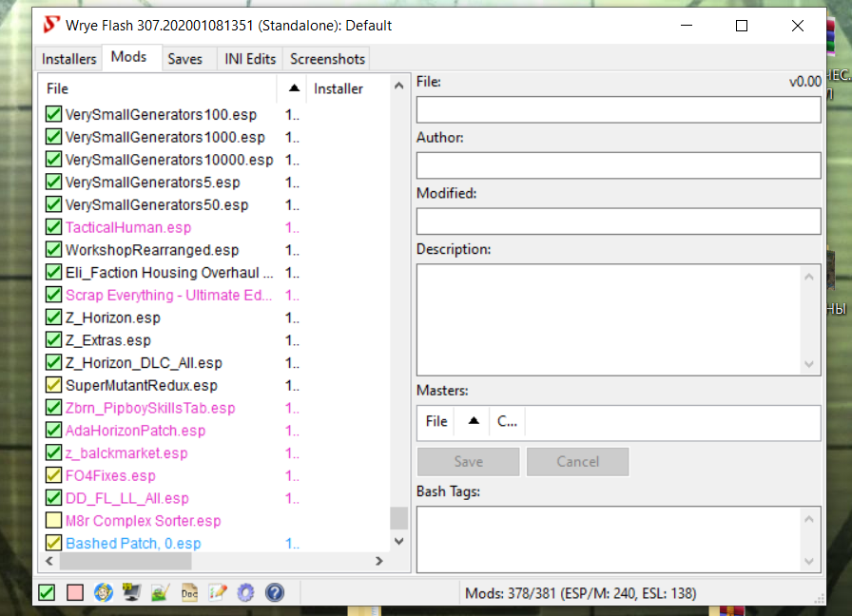Open the Doc Browser icon
The height and width of the screenshot is (616, 852).
(x=189, y=593)
